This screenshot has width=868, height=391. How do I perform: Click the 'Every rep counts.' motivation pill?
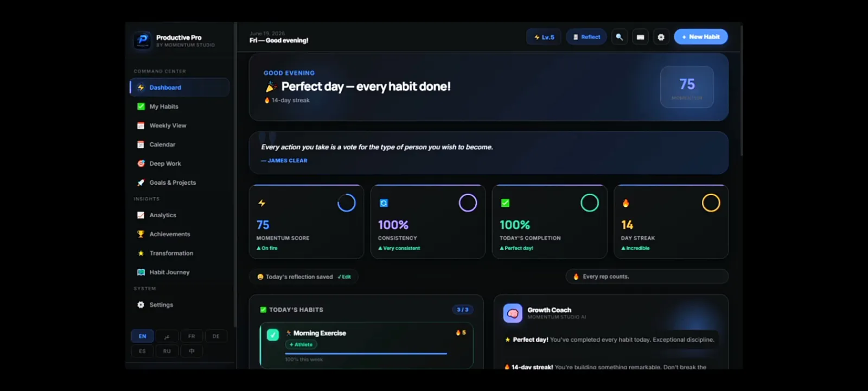pyautogui.click(x=647, y=276)
